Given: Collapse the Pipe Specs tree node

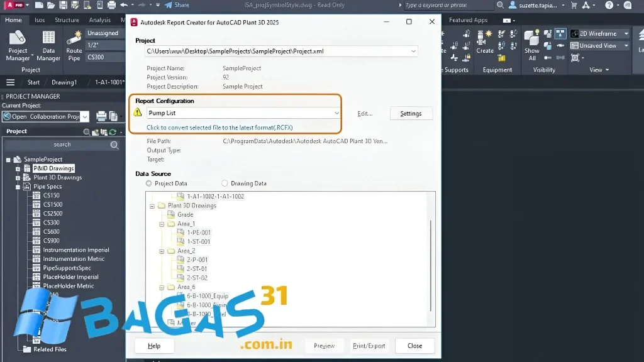Looking at the screenshot, I should [18, 187].
